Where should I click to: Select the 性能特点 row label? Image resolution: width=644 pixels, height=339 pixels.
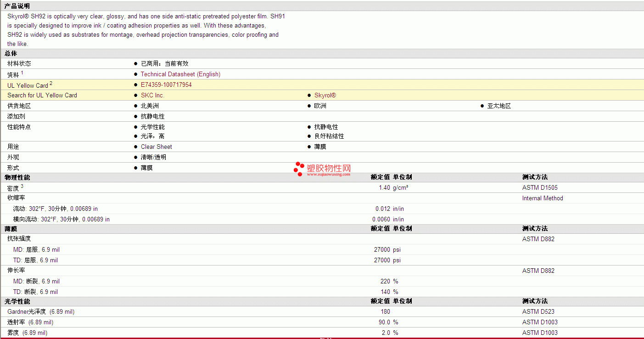[x=19, y=127]
